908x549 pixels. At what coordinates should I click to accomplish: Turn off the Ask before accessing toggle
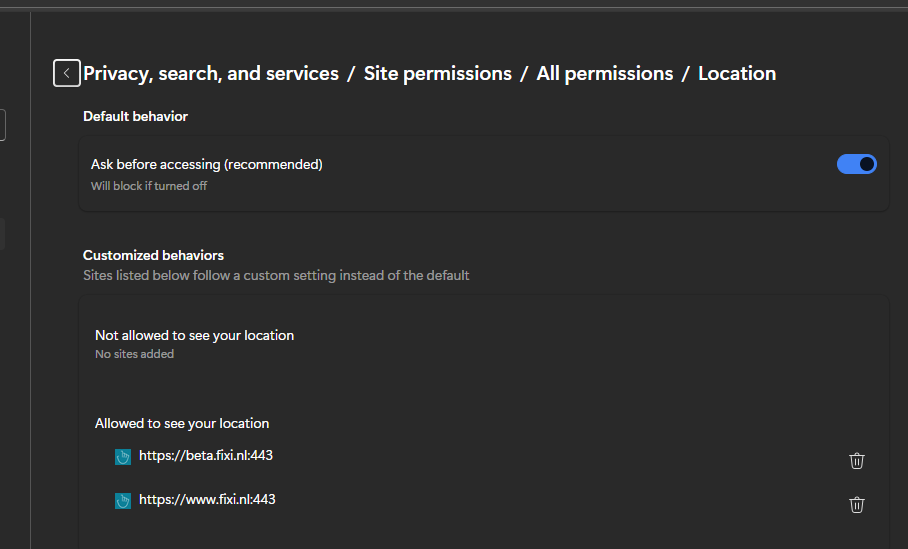pos(856,164)
